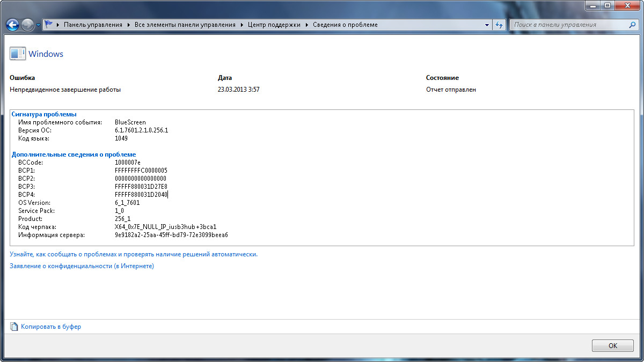This screenshot has height=362, width=644.
Task: Go to Панель управления breadcrumb
Action: point(93,25)
